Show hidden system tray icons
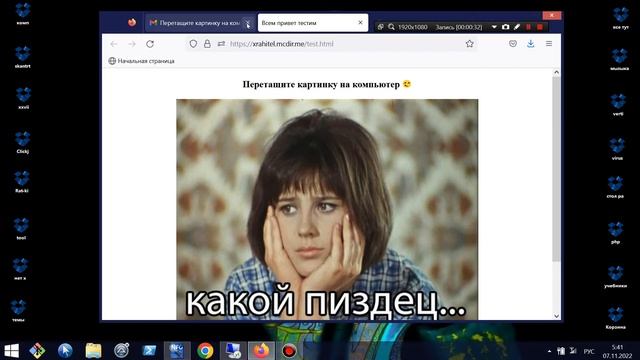Image resolution: width=640 pixels, height=360 pixels. point(549,351)
